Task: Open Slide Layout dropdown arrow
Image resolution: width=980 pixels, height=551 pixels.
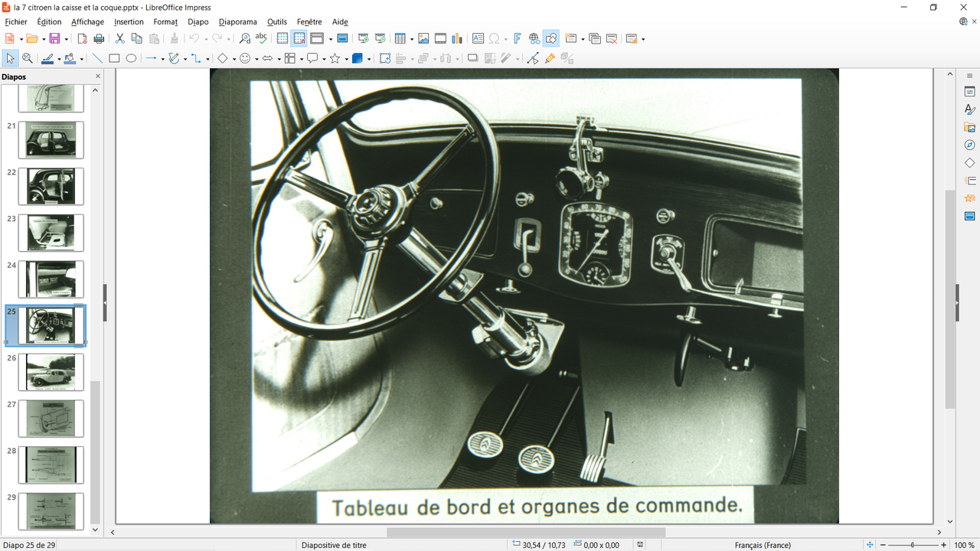Action: (643, 39)
